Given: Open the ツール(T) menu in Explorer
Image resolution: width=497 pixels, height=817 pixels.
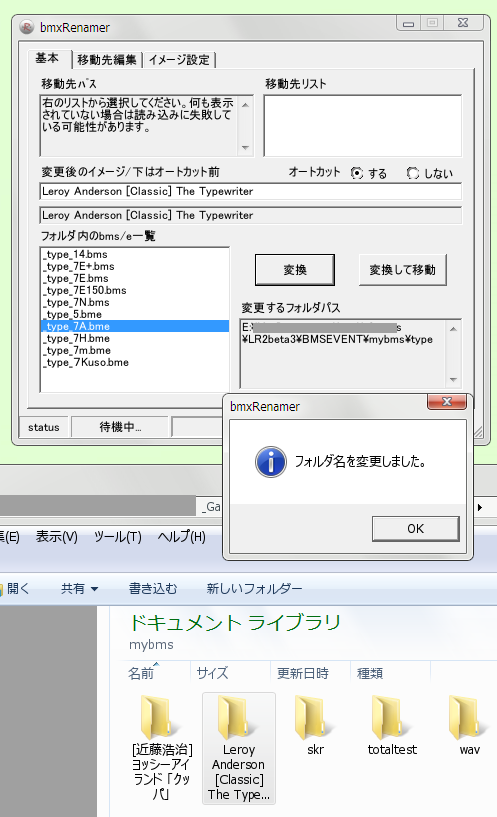Looking at the screenshot, I should 118,537.
